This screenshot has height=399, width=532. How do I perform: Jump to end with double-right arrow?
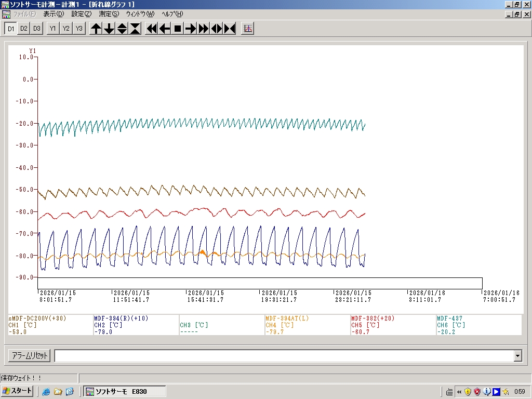204,29
